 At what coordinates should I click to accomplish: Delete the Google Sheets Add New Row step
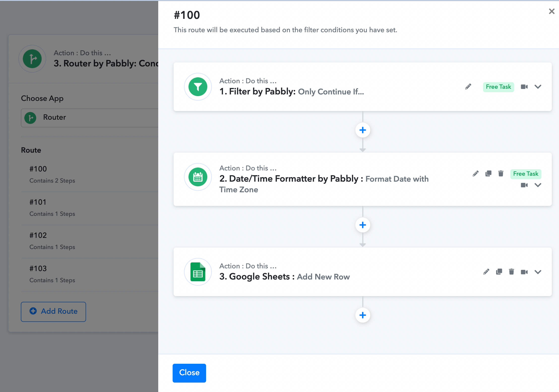click(x=511, y=272)
